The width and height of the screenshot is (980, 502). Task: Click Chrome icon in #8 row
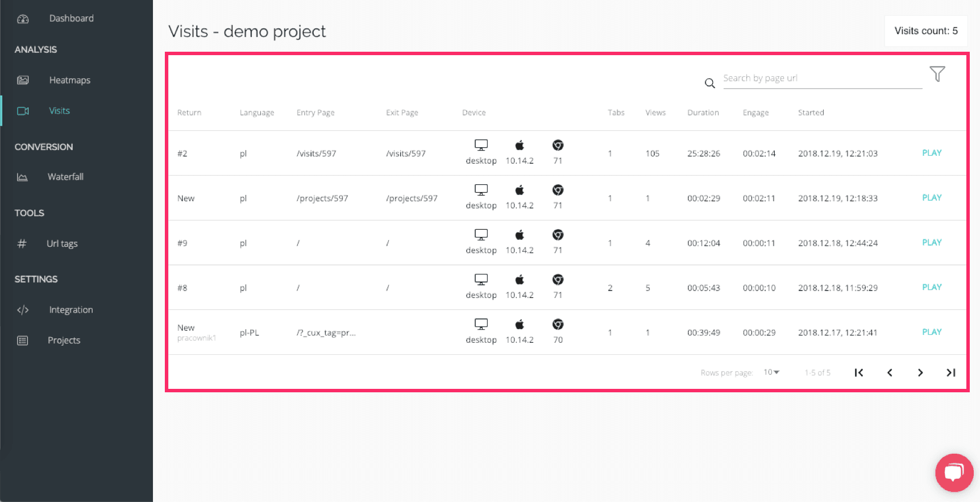click(558, 279)
